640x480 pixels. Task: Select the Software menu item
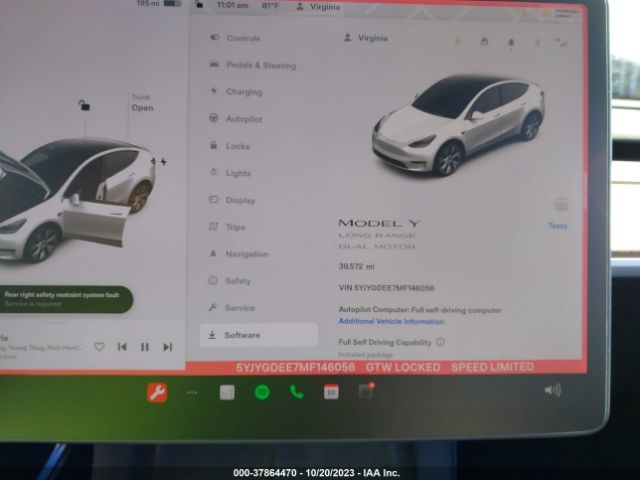click(x=259, y=335)
